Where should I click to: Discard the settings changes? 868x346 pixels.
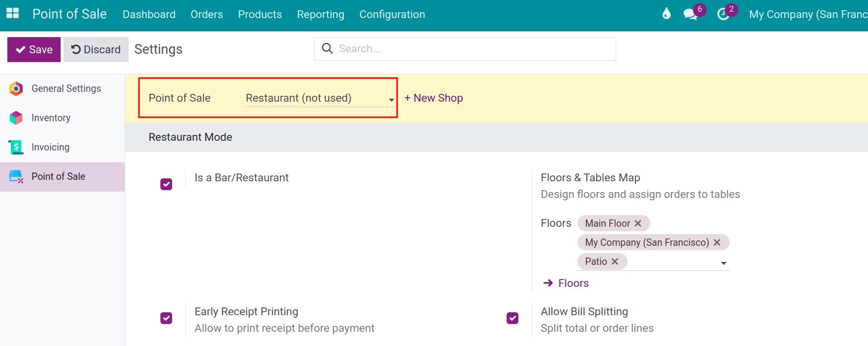point(96,49)
